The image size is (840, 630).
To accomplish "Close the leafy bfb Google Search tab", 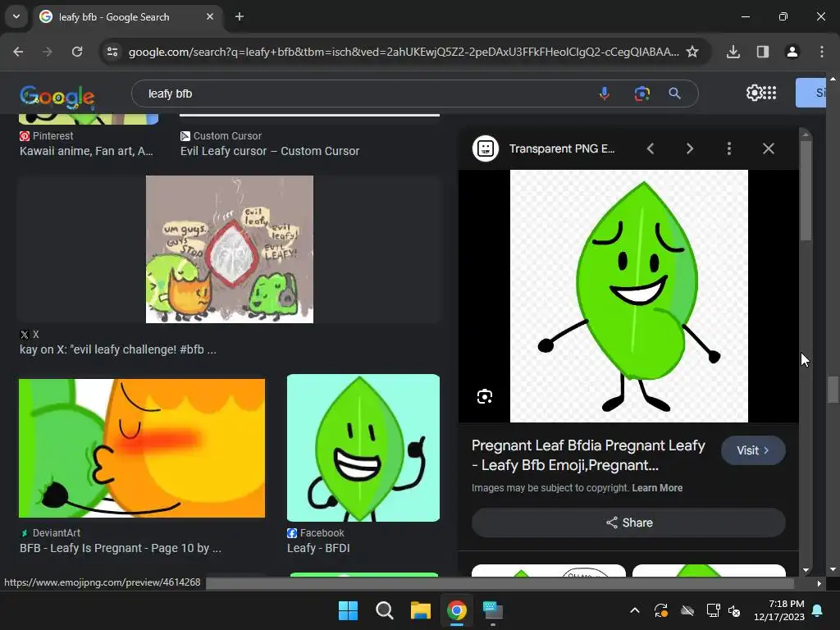I will click(x=210, y=16).
